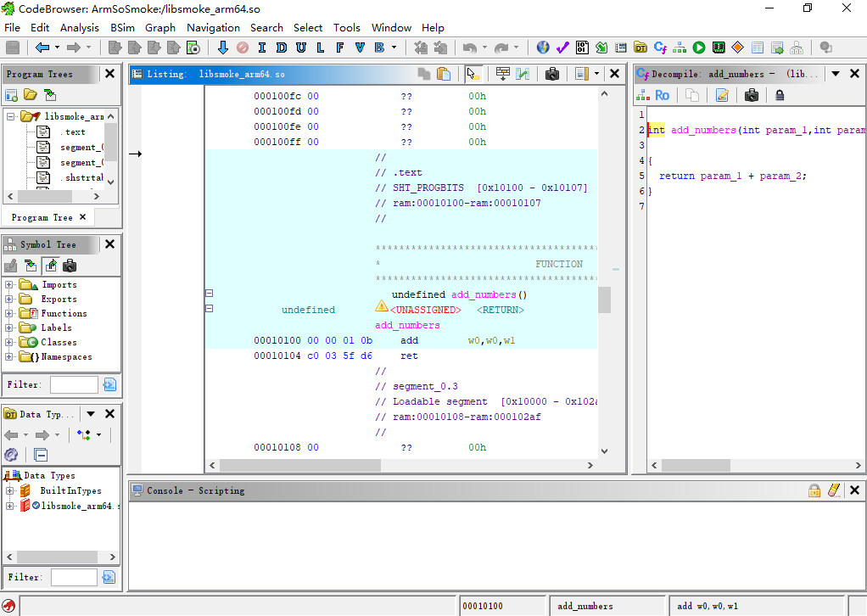Open the Script Manager green play icon
Viewport: 867px width, 616px height.
(x=699, y=48)
